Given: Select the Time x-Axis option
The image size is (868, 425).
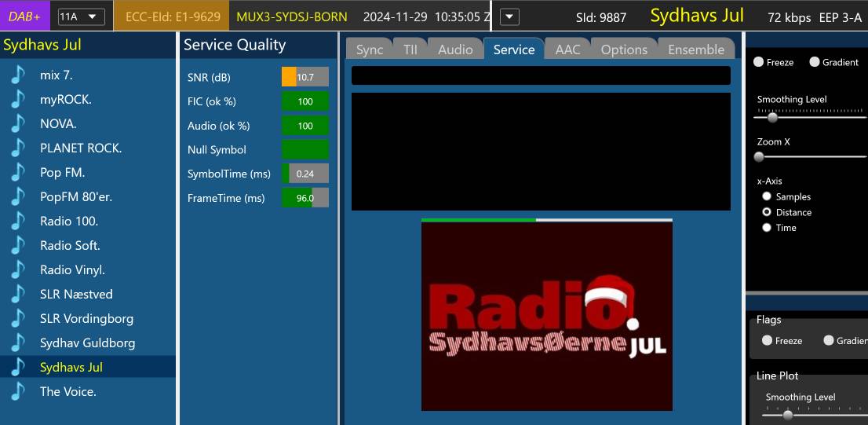Looking at the screenshot, I should pos(767,228).
